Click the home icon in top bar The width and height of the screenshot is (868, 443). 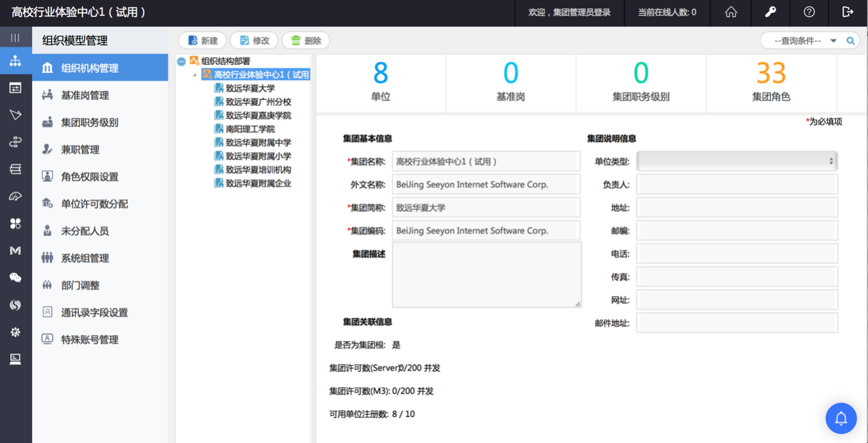(731, 12)
